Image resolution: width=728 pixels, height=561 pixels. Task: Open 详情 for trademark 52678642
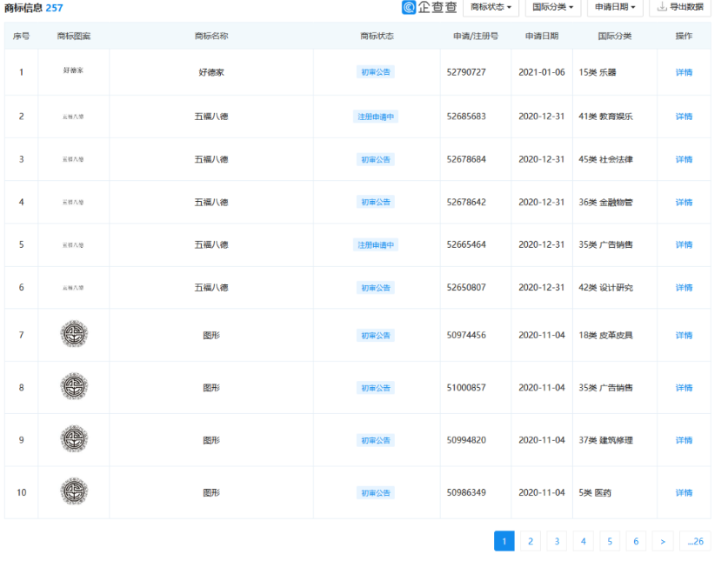pyautogui.click(x=684, y=202)
